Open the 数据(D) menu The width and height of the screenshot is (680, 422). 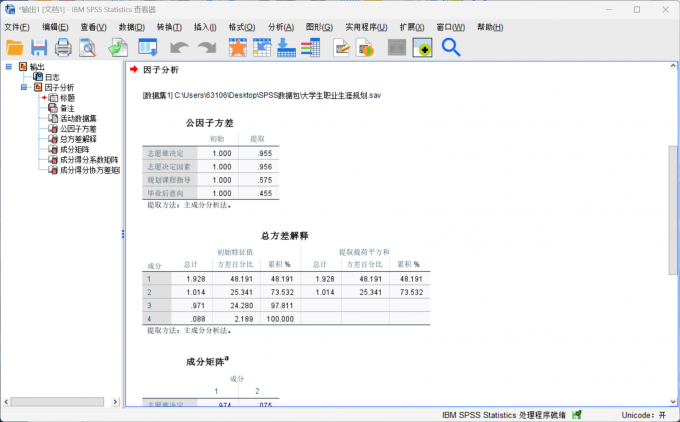point(132,27)
